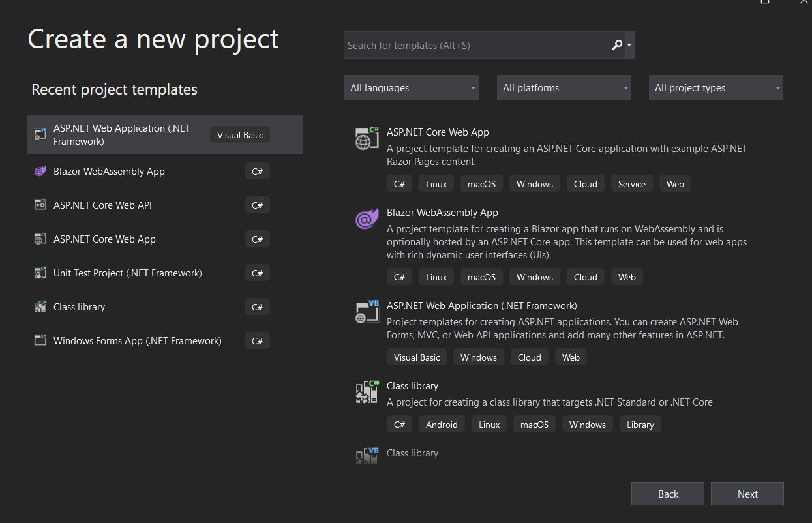Click the C# Class library icon in template list
This screenshot has height=523, width=812.
[x=367, y=392]
